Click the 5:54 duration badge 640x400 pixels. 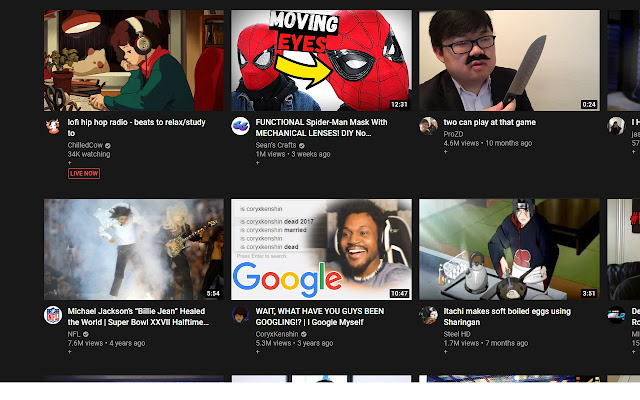213,293
